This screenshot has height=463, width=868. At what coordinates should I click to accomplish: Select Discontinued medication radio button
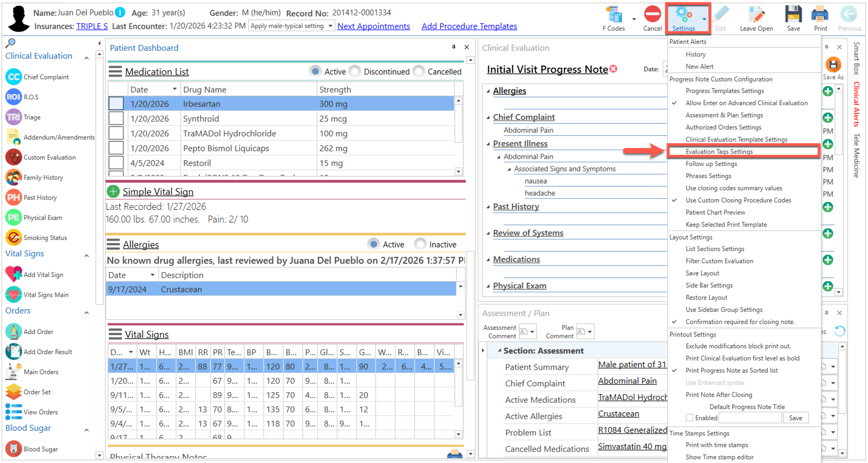(x=355, y=72)
